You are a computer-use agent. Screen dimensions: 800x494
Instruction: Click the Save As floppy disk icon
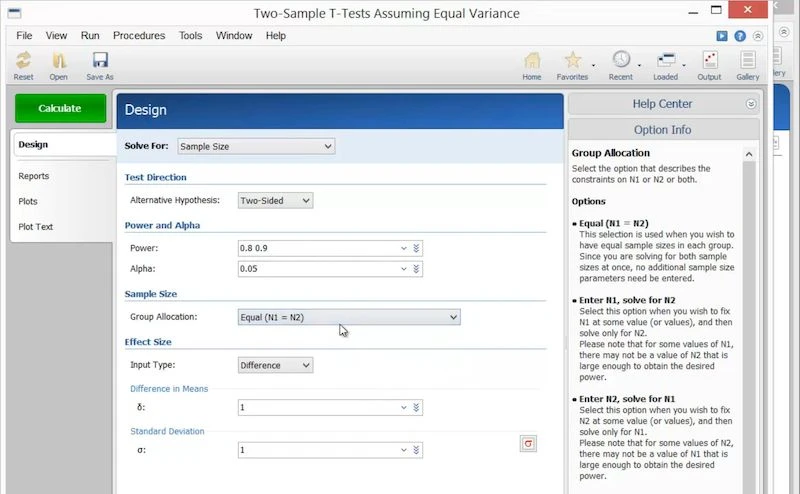tap(100, 60)
